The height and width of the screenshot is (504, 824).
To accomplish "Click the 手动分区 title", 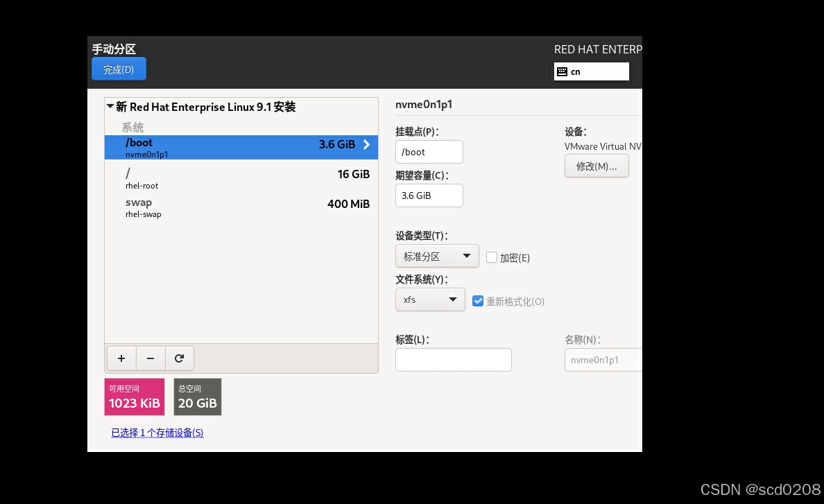I will point(114,49).
